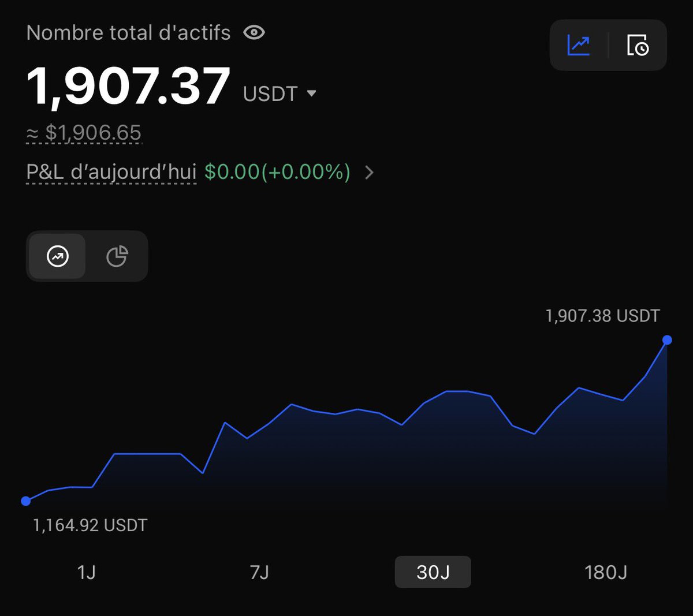Open the USDT currency dropdown

280,94
